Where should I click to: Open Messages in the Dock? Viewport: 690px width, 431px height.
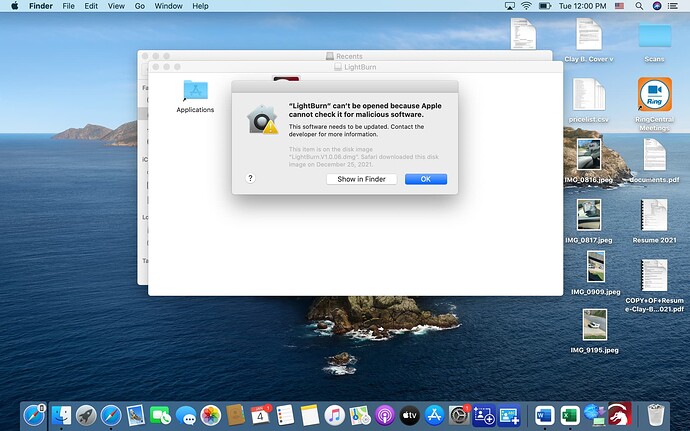[186, 415]
